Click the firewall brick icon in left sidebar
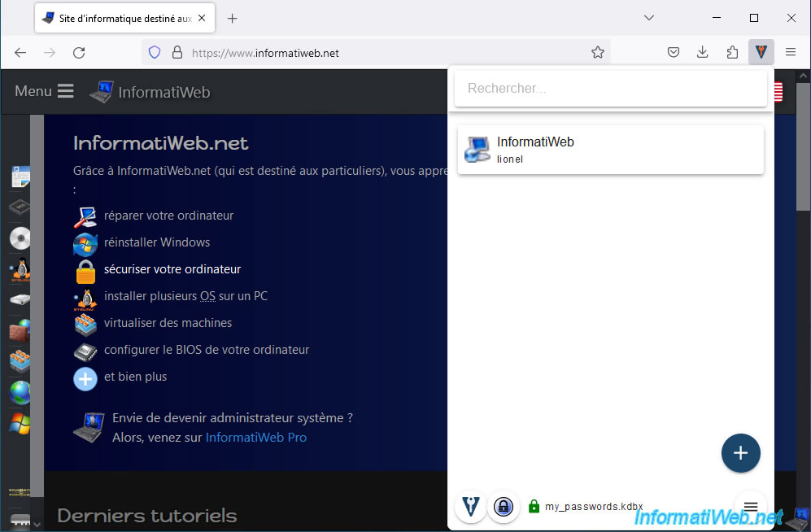 [20, 331]
